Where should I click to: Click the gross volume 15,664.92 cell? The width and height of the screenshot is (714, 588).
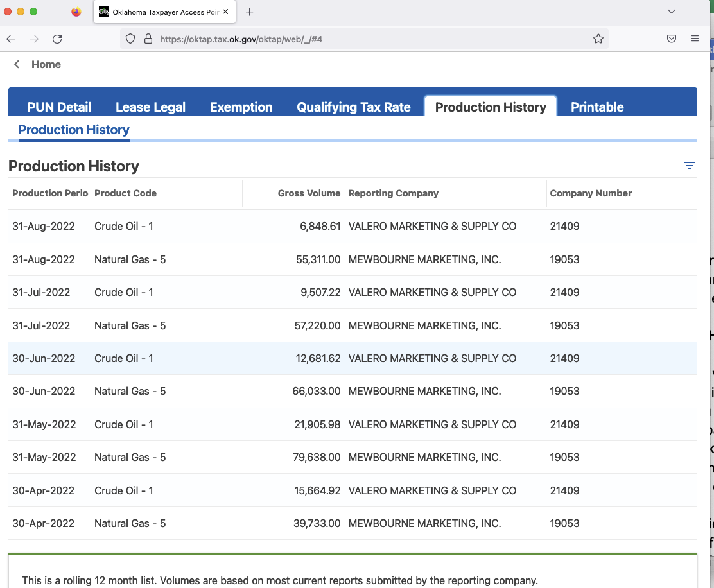click(317, 490)
